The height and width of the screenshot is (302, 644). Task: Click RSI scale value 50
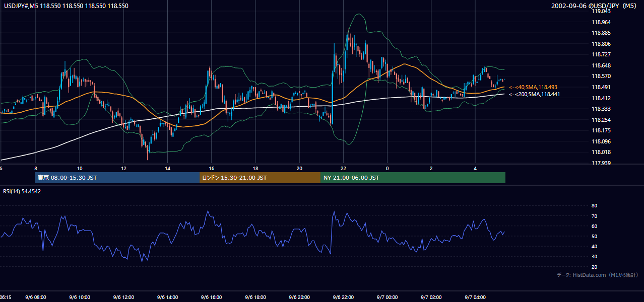tap(594, 236)
